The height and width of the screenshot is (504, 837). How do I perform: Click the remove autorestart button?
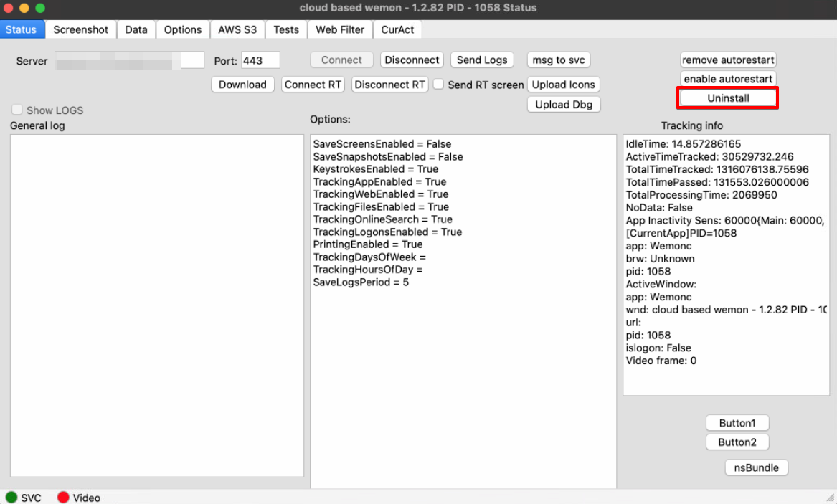tap(728, 60)
